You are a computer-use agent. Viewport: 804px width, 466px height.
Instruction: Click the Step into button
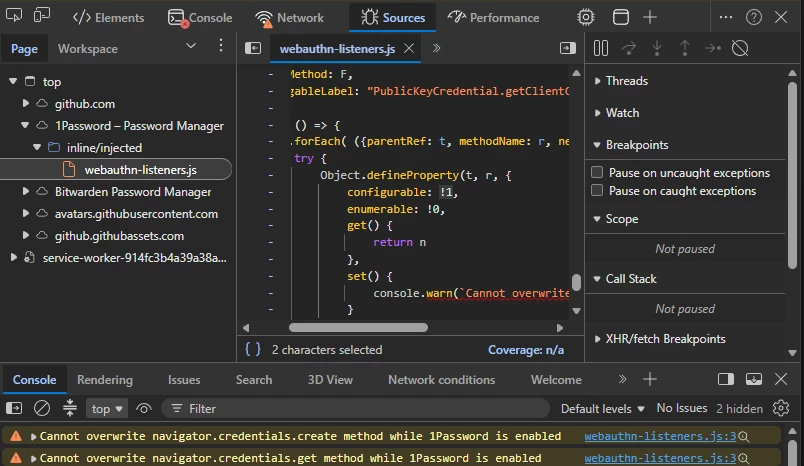657,48
